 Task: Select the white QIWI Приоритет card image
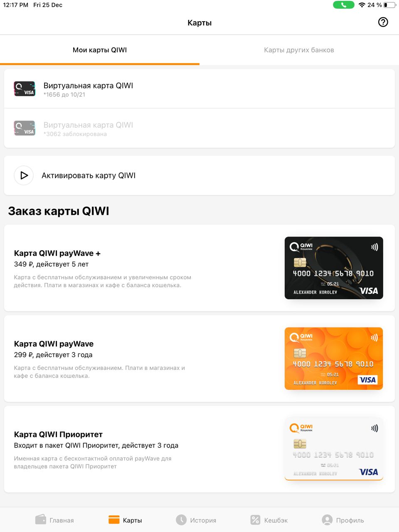334,449
